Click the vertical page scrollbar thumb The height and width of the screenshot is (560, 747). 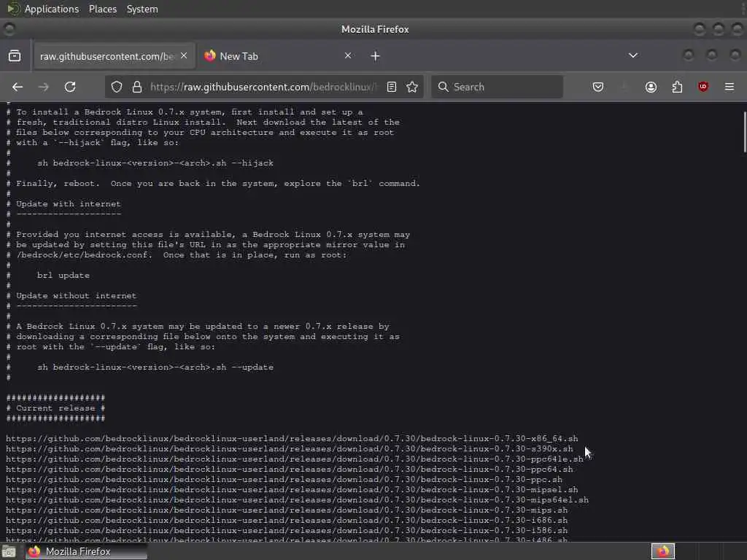(x=745, y=133)
